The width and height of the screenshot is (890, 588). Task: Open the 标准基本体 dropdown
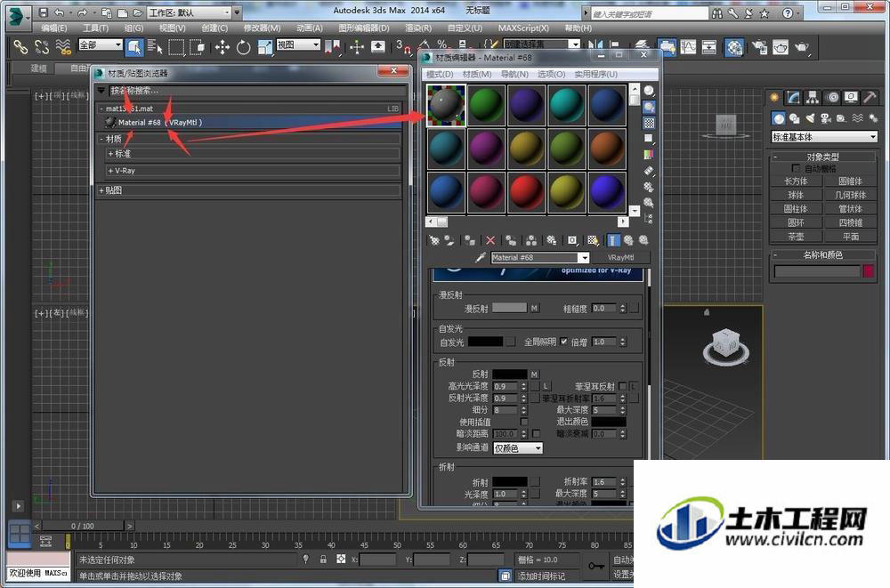(824, 137)
